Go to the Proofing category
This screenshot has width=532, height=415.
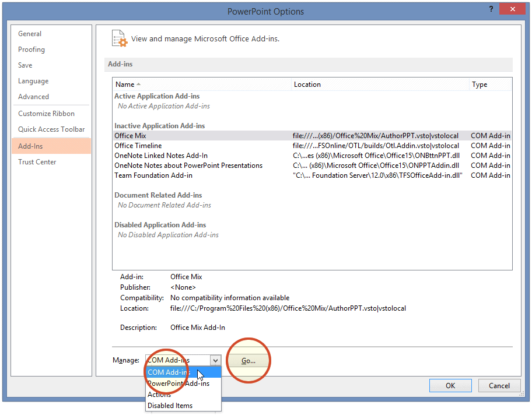[x=31, y=49]
